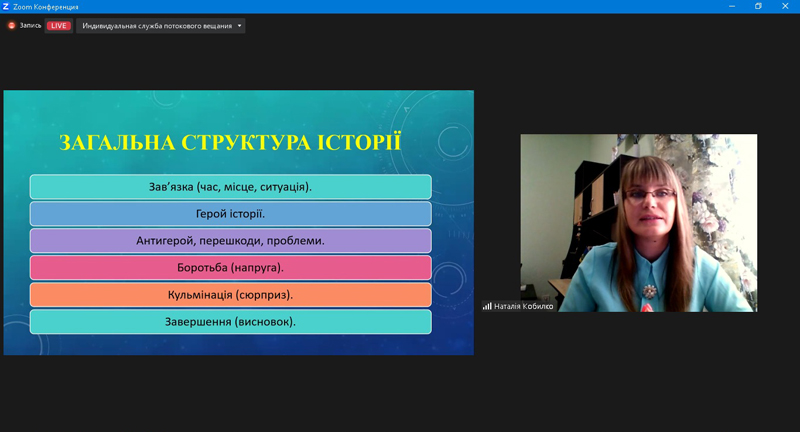The image size is (800, 432).
Task: Close the Zoom conference window
Action: pos(785,7)
